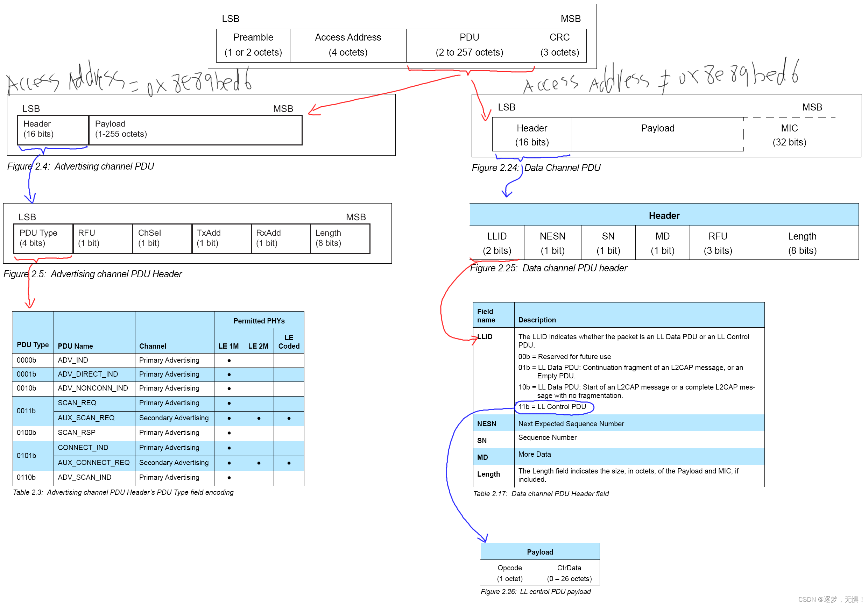The image size is (868, 606).
Task: Click the LE Coded dot for AUX_SCAN_REQ
Action: [289, 418]
